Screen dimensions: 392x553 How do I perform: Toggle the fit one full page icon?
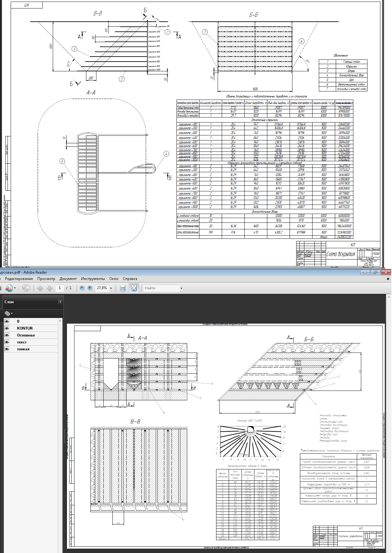134,288
